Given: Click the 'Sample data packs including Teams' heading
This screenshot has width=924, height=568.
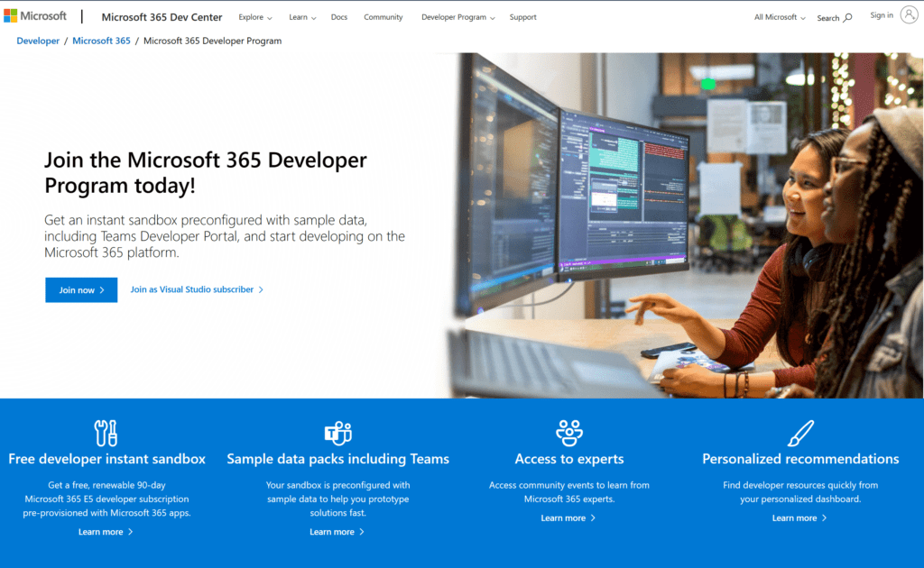Looking at the screenshot, I should coord(337,459).
